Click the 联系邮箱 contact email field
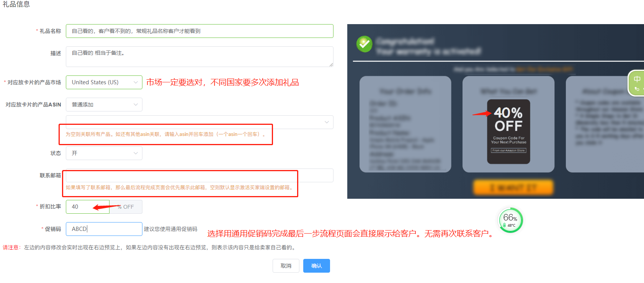 pyautogui.click(x=199, y=175)
